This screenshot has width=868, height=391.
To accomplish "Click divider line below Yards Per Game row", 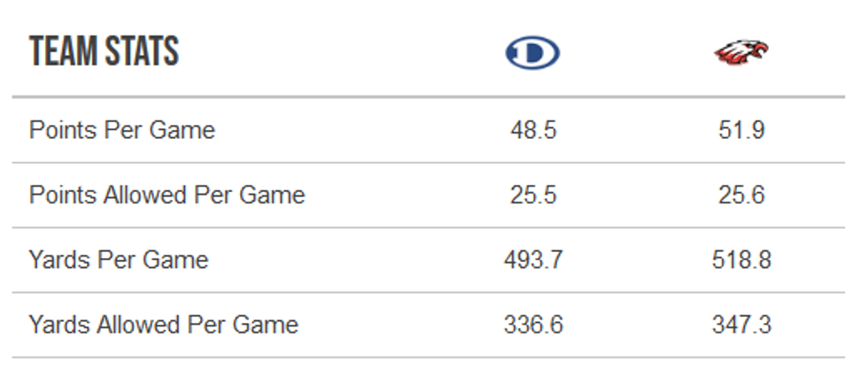I will tap(429, 293).
